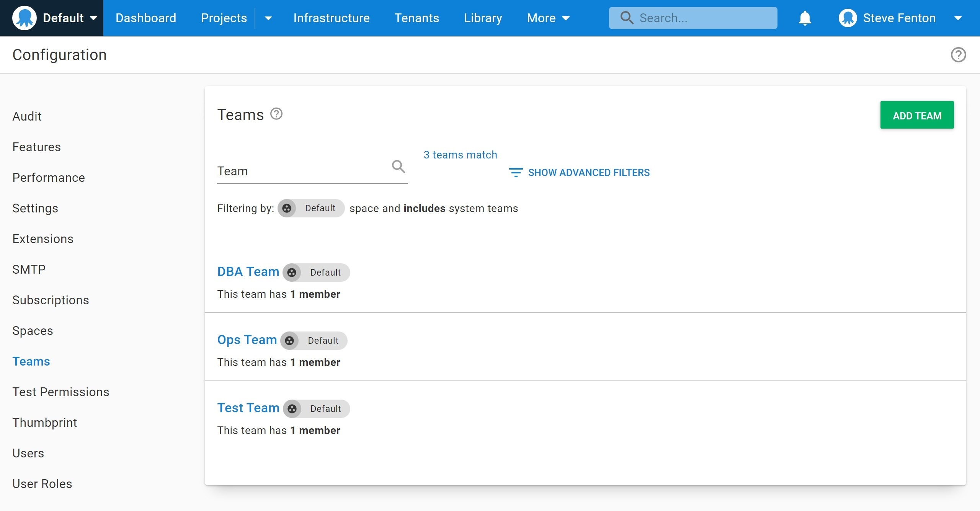Go to the Infrastructure tab
The width and height of the screenshot is (980, 511).
click(x=331, y=18)
